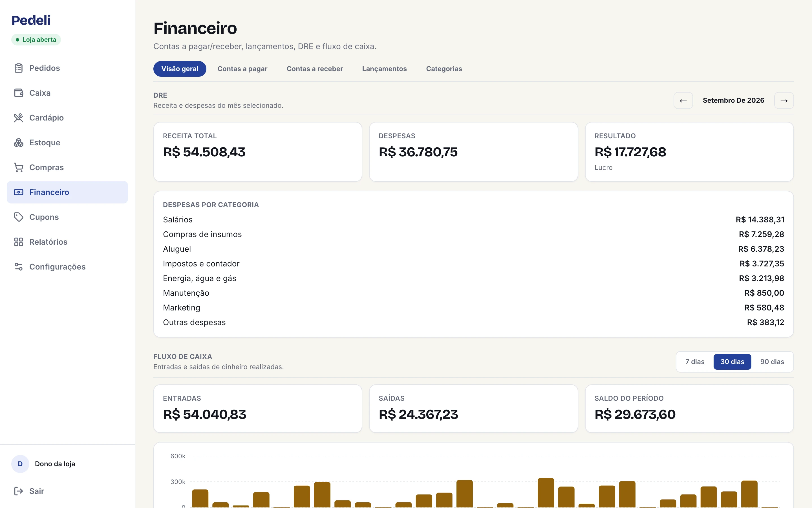Click the Receita Total value R$ 54.508,43

(x=204, y=152)
